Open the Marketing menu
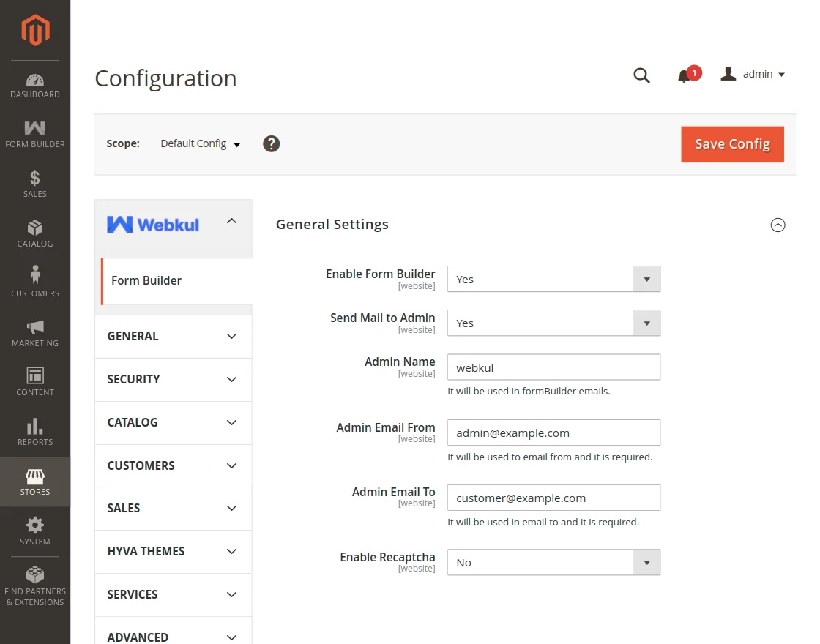820x644 pixels. pos(35,333)
